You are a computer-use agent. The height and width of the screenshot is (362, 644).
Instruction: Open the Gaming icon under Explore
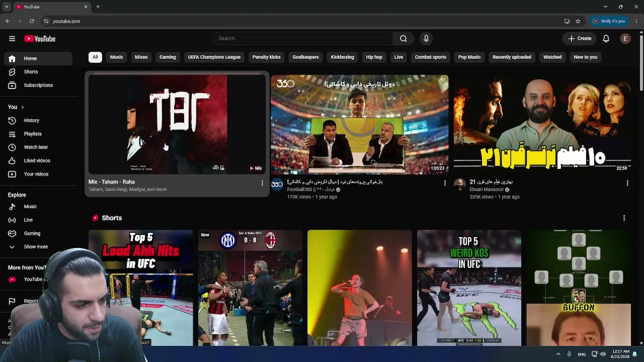(x=12, y=233)
